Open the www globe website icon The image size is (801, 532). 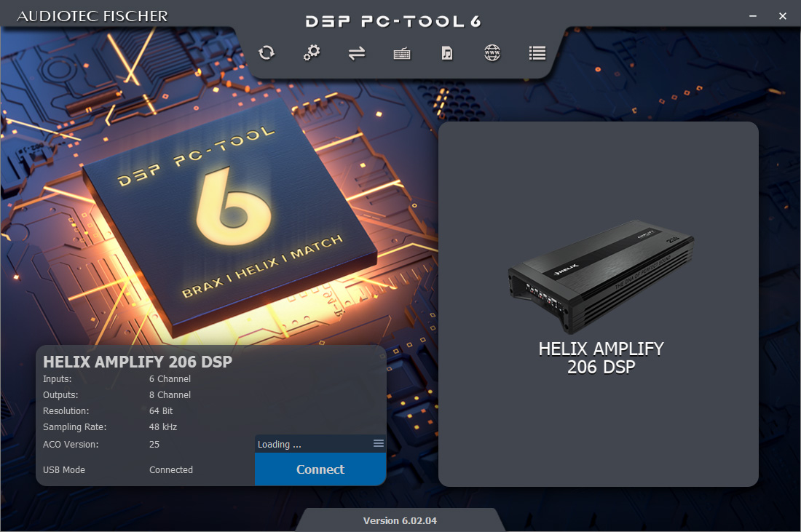492,53
